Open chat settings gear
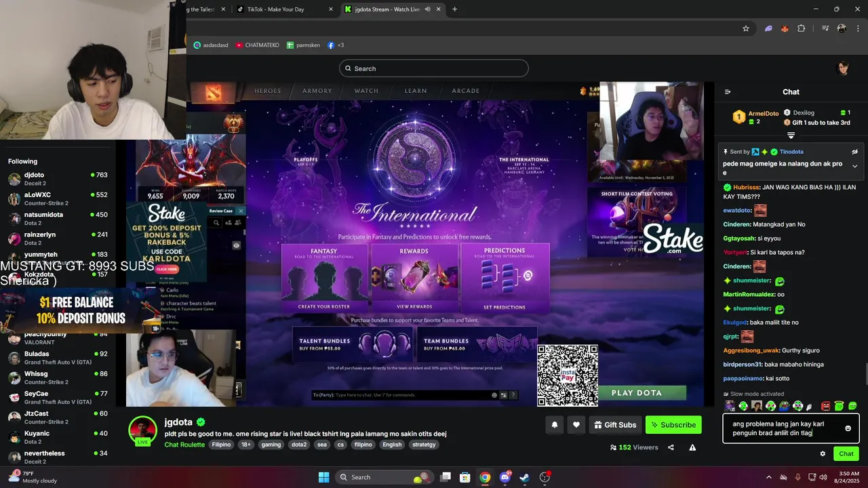Viewport: 868px width, 488px height. 823,453
